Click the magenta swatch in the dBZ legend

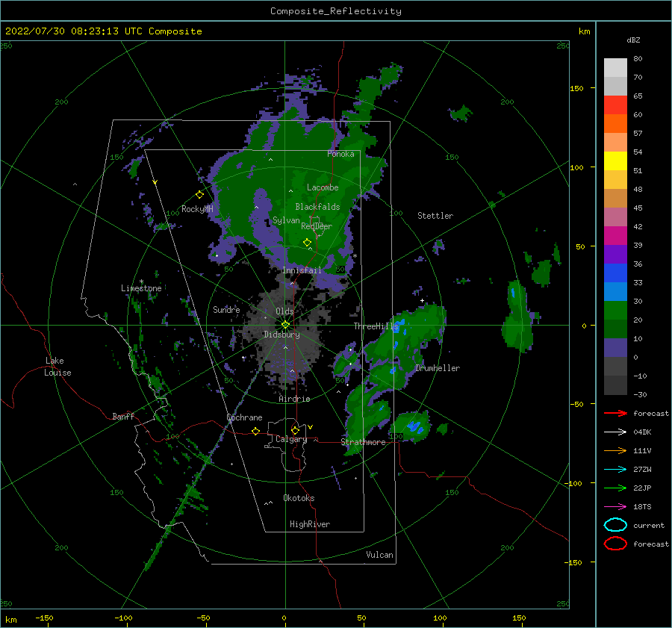[615, 235]
